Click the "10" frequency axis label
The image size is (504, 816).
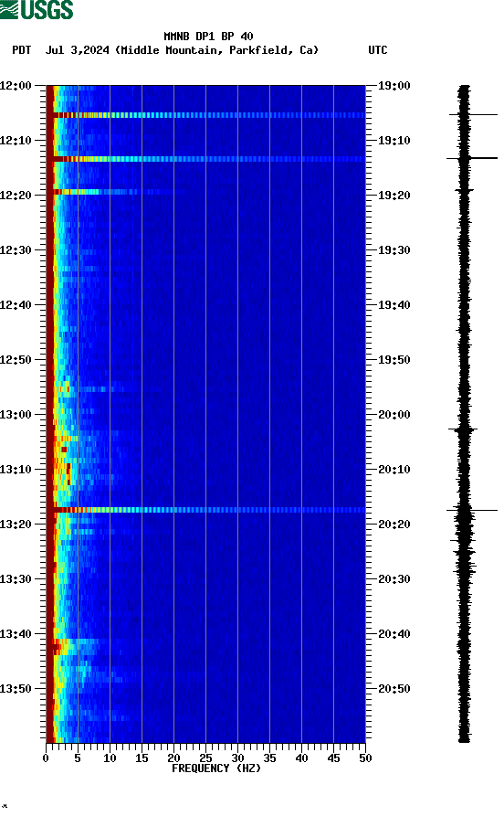click(110, 758)
